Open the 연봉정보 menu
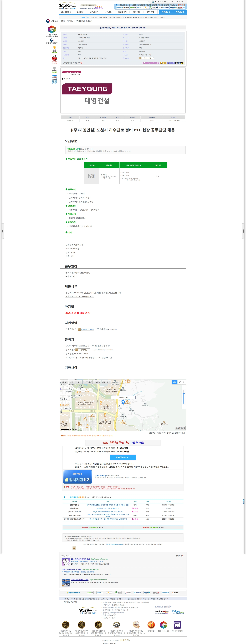The height and width of the screenshot is (644, 246). (x=108, y=12)
